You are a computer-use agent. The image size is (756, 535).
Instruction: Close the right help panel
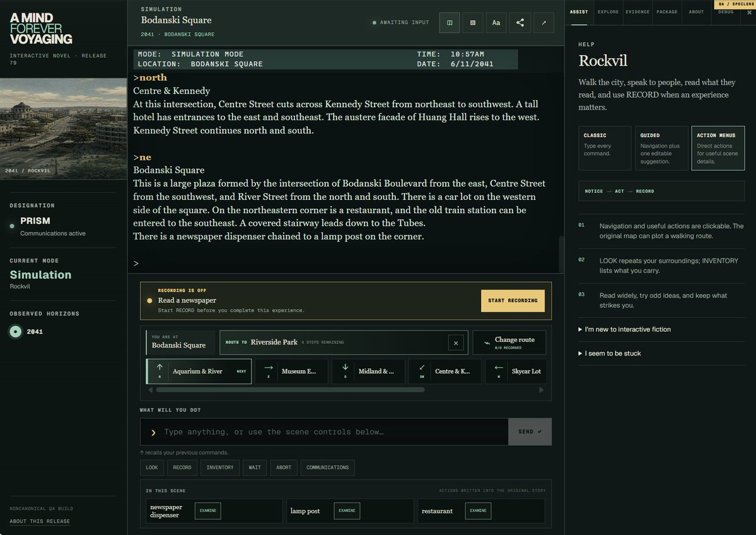point(749,13)
